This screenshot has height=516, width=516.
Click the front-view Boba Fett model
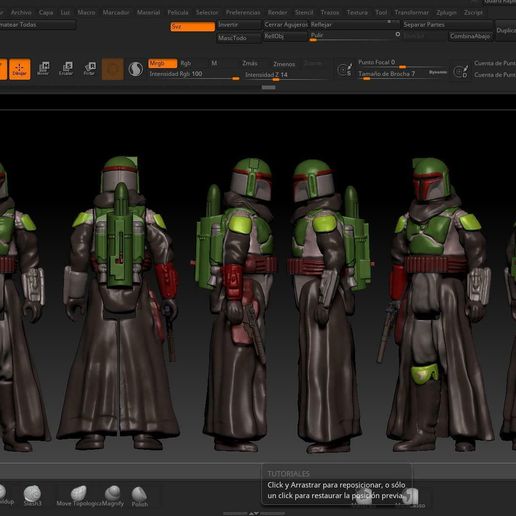[440, 304]
